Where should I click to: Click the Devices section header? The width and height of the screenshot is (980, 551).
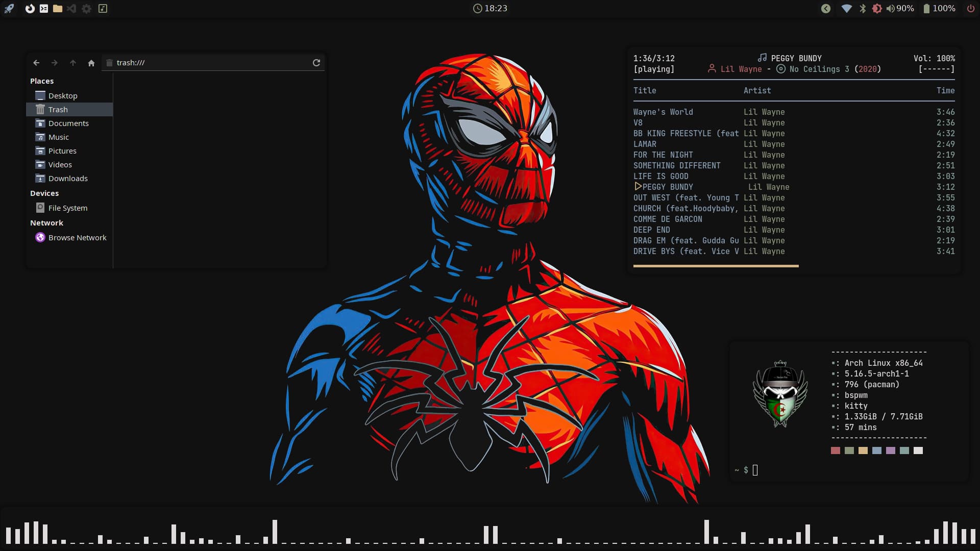tap(44, 193)
